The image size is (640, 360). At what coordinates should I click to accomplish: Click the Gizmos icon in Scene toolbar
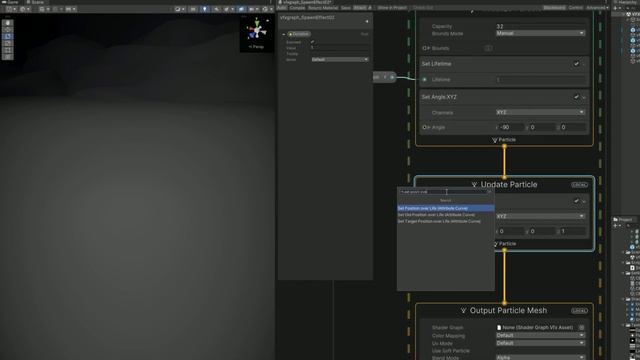pos(265,9)
